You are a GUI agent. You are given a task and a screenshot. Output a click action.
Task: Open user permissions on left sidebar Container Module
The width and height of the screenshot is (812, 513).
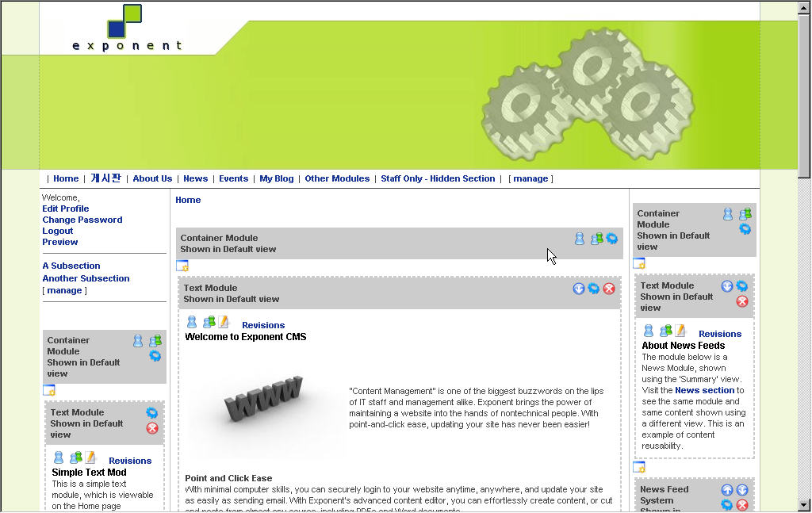click(x=138, y=341)
